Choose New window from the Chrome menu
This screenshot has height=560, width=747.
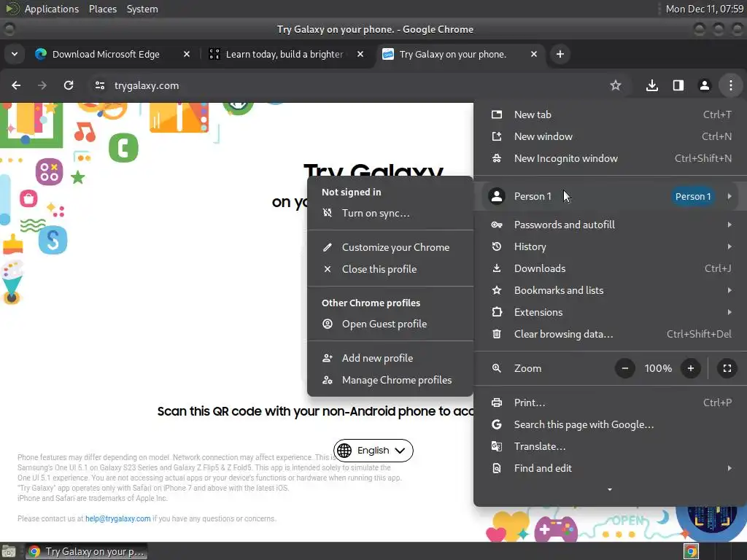[x=610, y=136]
